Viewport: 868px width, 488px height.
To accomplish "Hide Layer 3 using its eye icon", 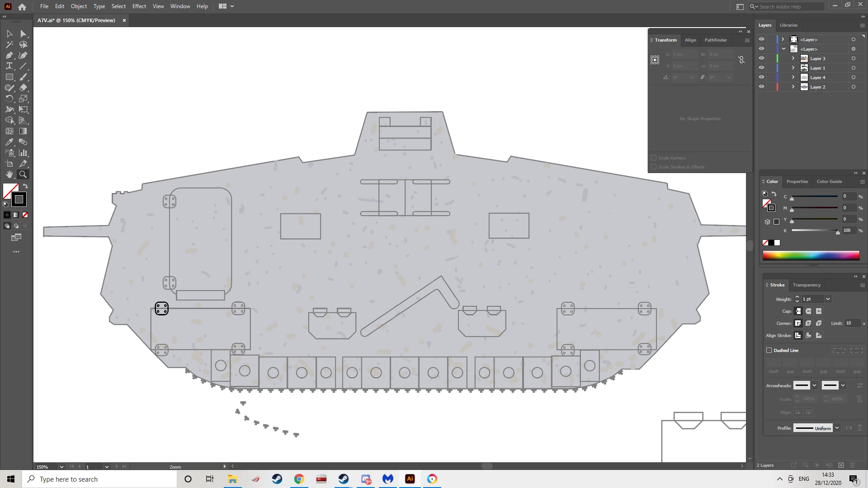I will 761,58.
